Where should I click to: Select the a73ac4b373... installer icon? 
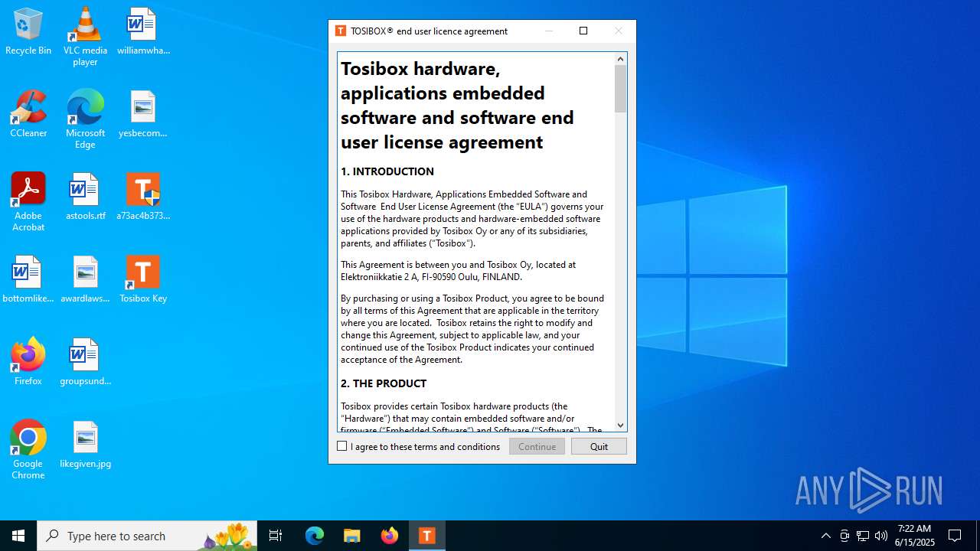point(143,197)
